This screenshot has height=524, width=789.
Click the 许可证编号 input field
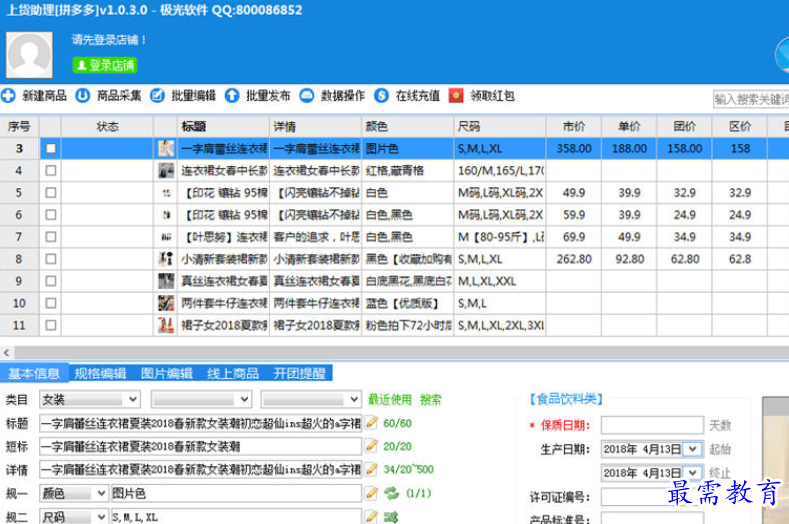pyautogui.click(x=652, y=497)
